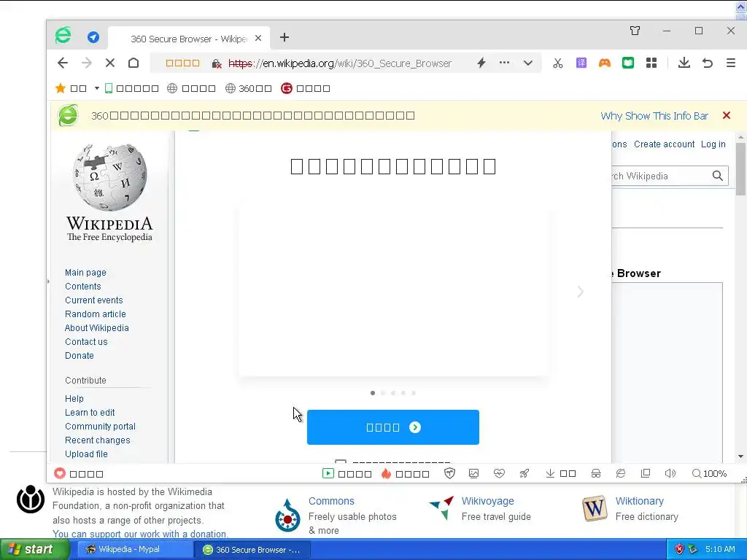Open the Main page link
The image size is (747, 560).
click(x=86, y=273)
